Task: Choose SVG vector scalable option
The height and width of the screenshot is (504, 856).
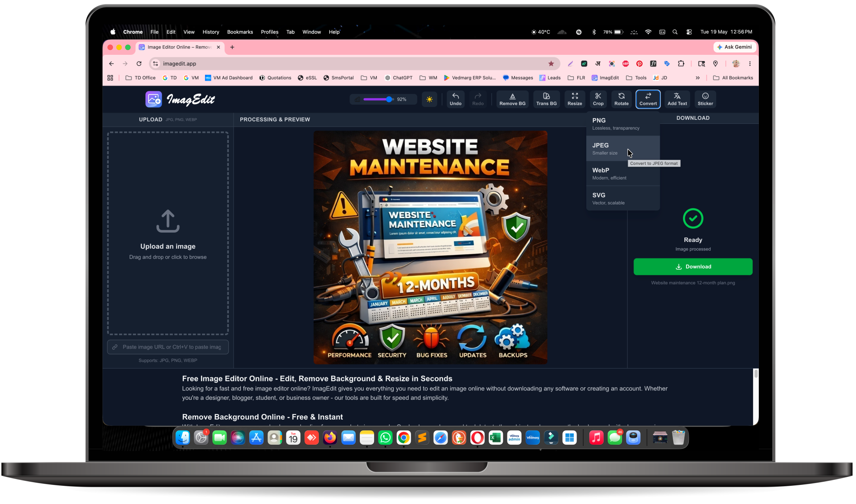Action: click(623, 198)
